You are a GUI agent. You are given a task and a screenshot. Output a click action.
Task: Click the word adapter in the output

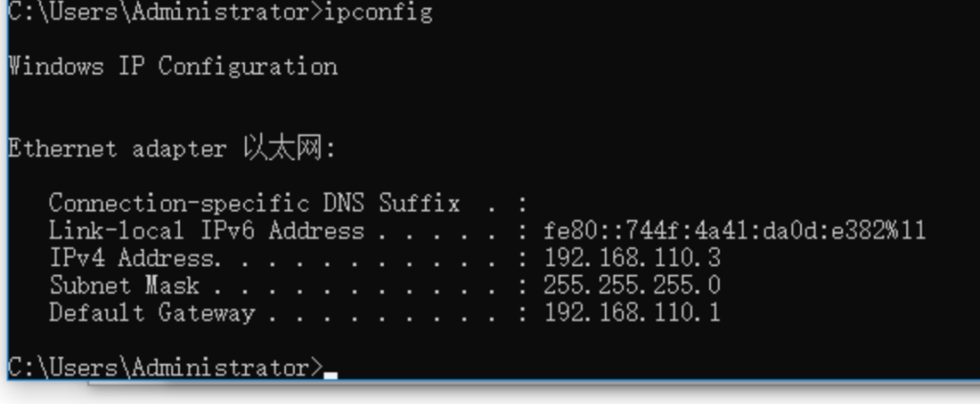(179, 149)
